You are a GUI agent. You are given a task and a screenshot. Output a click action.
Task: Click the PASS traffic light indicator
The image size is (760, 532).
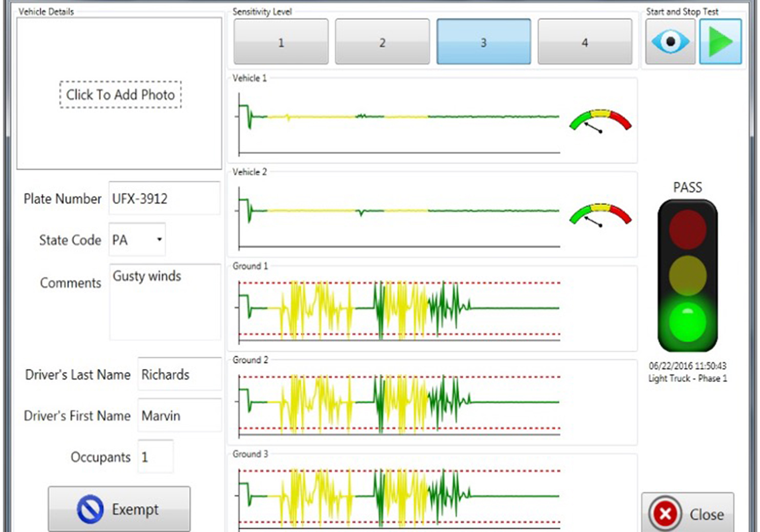click(x=687, y=276)
